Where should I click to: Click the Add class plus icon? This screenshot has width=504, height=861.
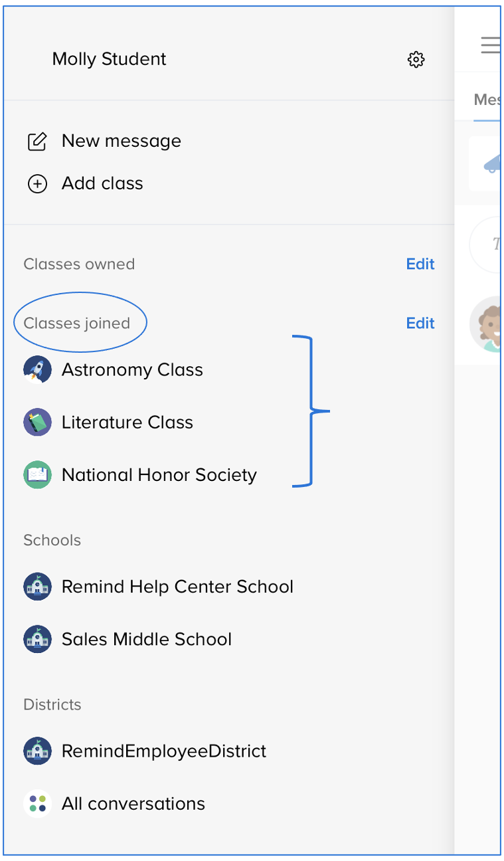(x=37, y=184)
